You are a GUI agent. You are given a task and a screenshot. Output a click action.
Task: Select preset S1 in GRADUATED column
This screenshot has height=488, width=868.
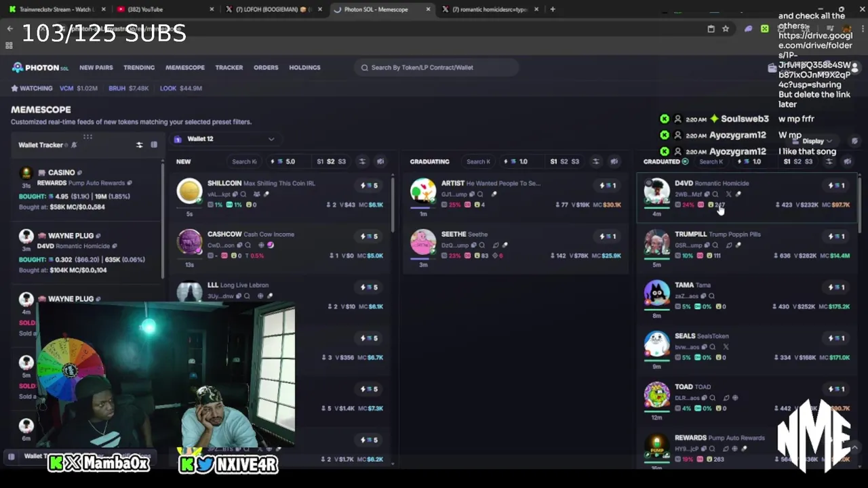pyautogui.click(x=787, y=162)
